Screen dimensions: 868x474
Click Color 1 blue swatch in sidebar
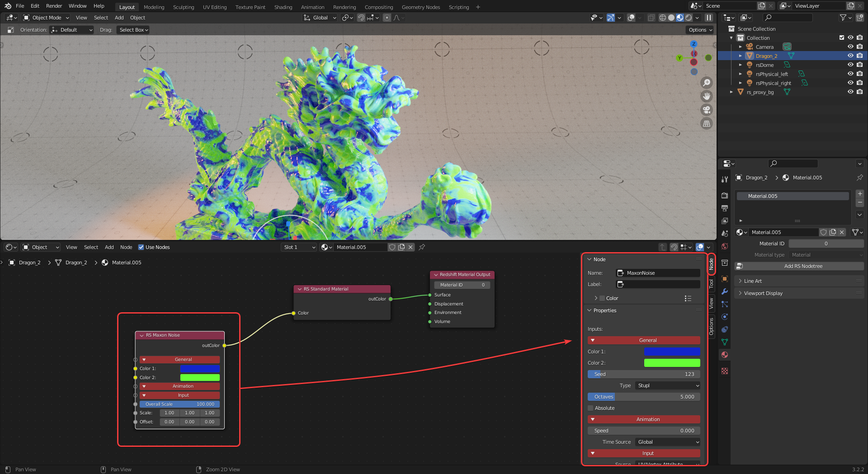(x=672, y=352)
